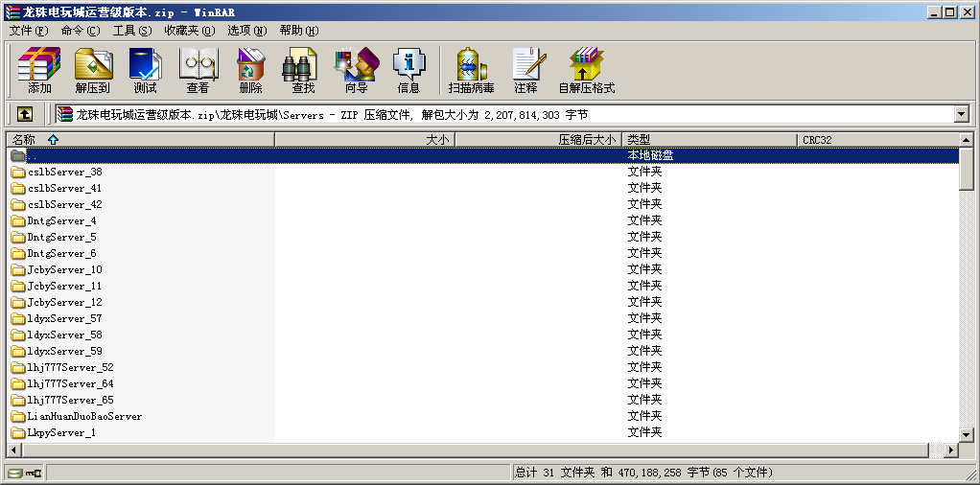This screenshot has height=485, width=980.
Task: Click the vertical scrollbar down arrow
Action: click(967, 435)
